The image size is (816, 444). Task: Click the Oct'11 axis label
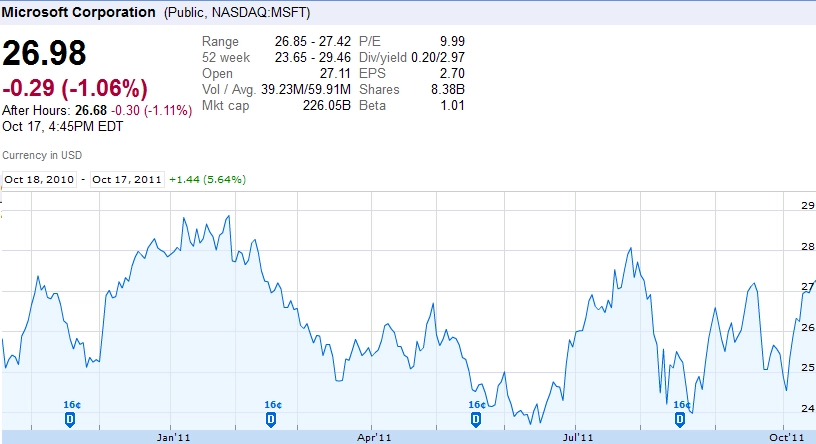(787, 437)
